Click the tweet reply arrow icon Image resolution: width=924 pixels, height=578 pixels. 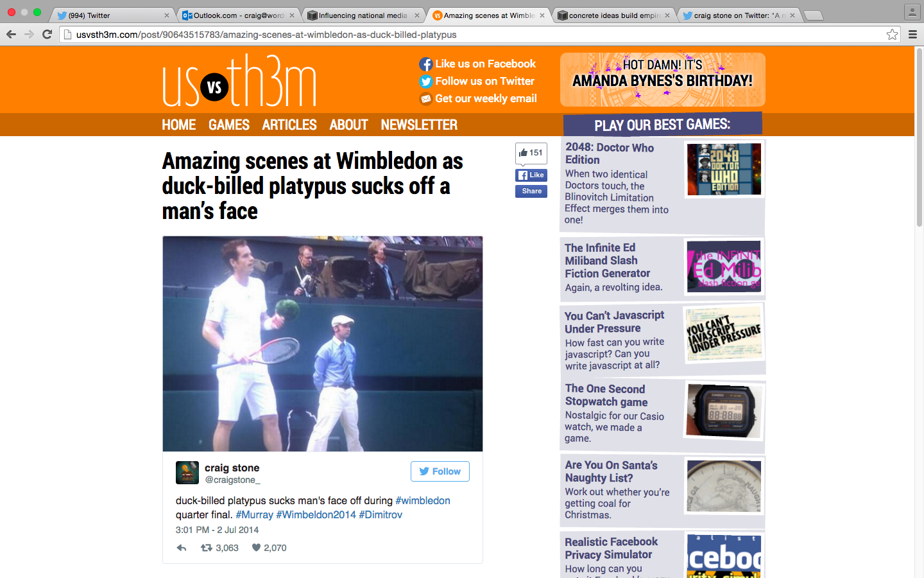click(x=182, y=548)
